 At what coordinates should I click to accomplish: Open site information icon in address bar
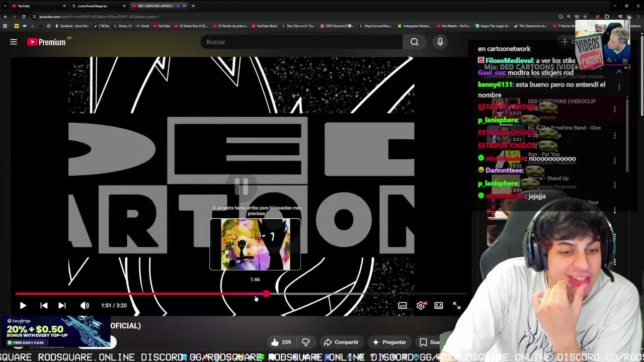pos(34,17)
